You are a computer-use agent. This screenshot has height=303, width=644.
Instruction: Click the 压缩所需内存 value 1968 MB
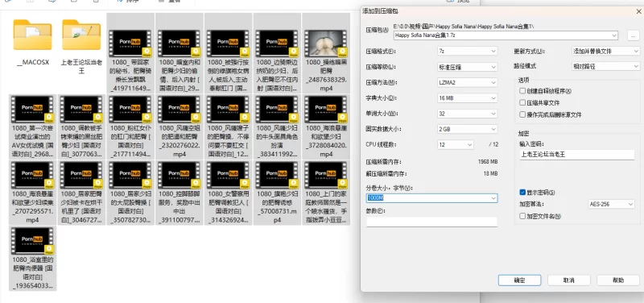(488, 161)
